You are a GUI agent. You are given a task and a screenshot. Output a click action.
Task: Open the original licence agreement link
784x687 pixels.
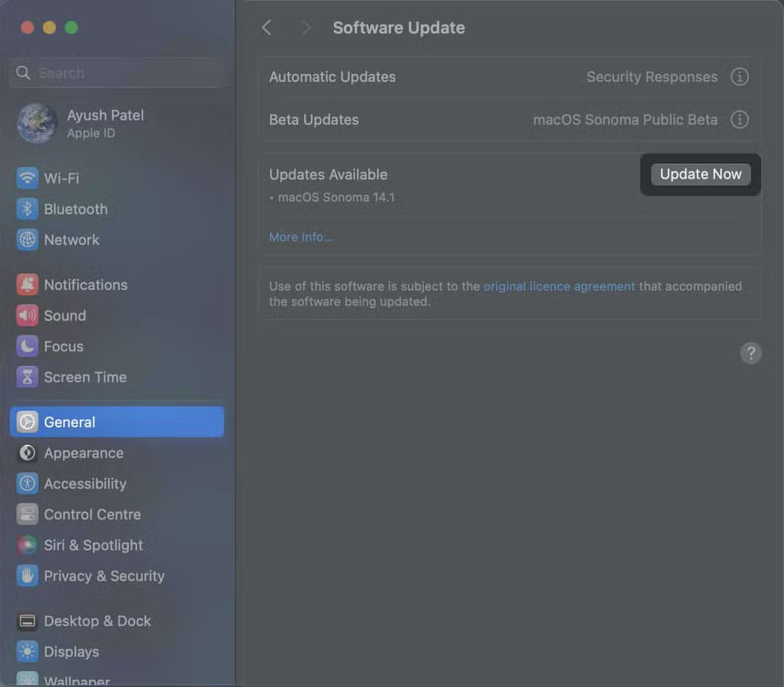pyautogui.click(x=558, y=287)
